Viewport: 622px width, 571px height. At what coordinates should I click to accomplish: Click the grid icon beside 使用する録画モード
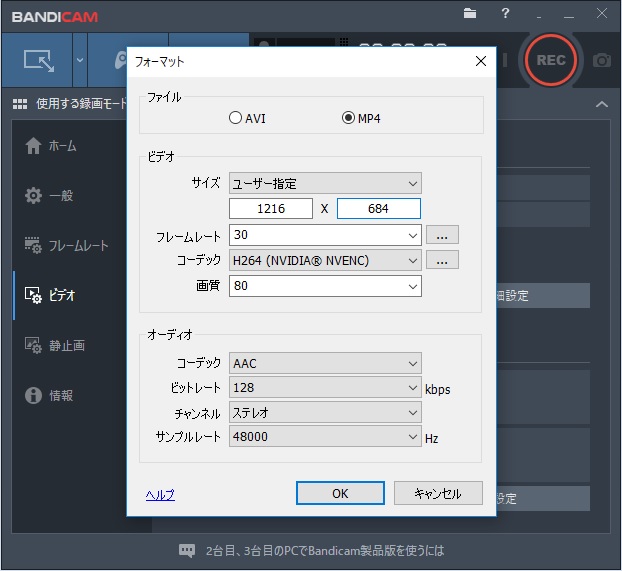click(x=20, y=104)
